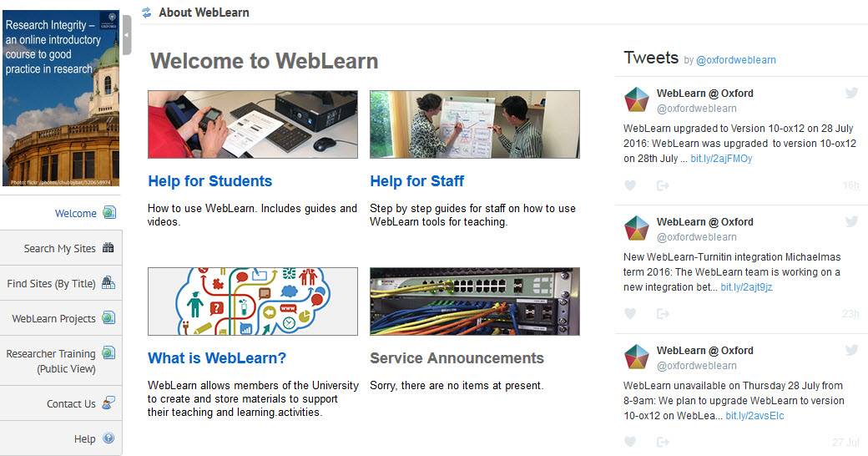Click the Twitter bird icon on the first tweet
This screenshot has height=456, width=868.
(851, 94)
